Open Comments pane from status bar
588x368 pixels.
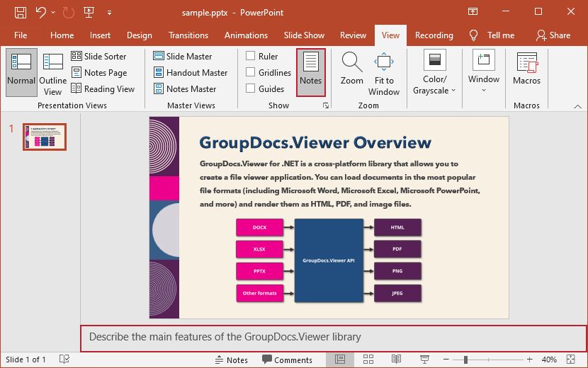tap(287, 360)
